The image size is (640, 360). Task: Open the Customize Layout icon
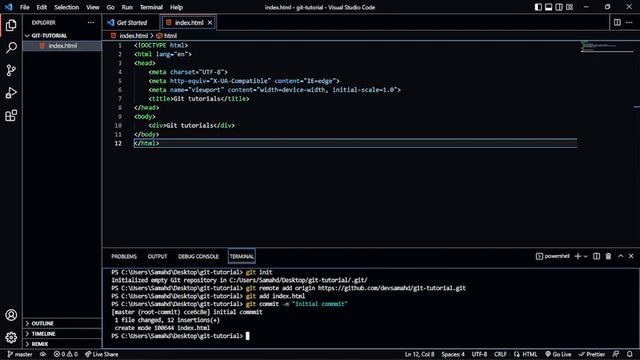pyautogui.click(x=569, y=7)
